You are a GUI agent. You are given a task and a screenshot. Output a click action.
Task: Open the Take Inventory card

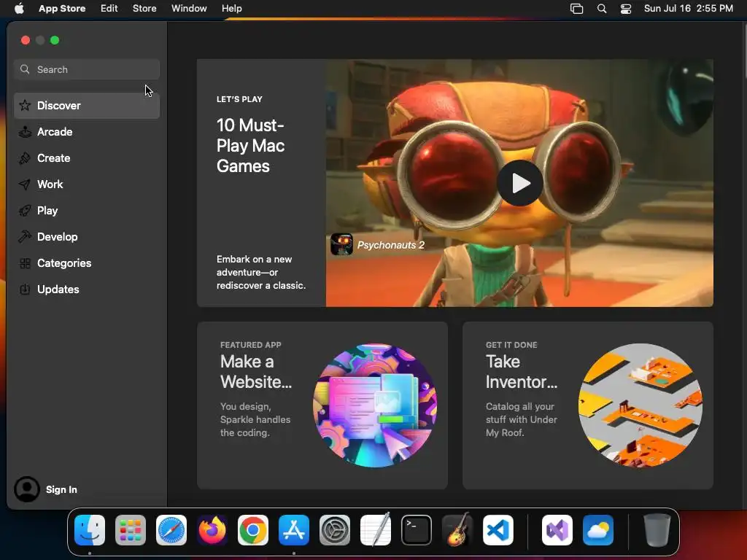587,405
